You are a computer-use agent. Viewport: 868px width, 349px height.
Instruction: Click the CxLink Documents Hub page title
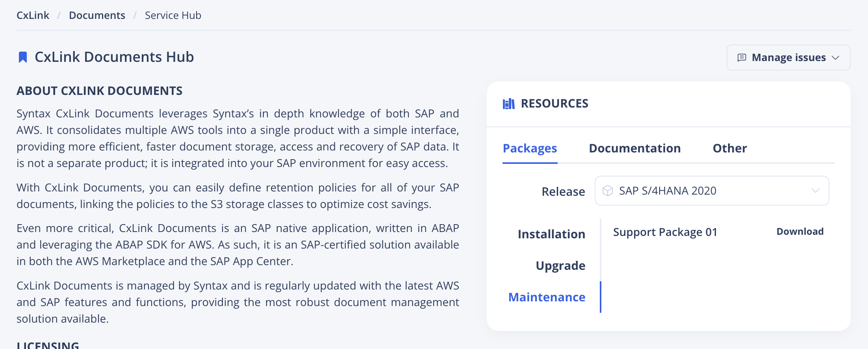point(114,57)
